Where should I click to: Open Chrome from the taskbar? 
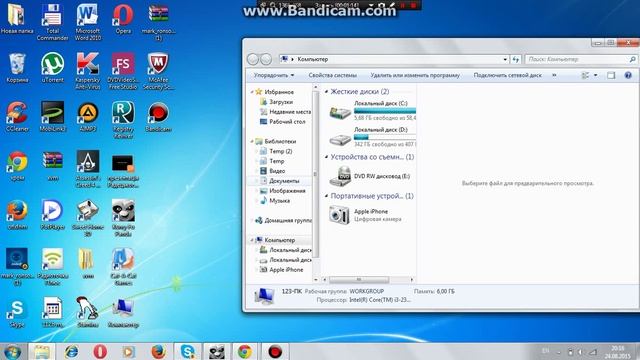244,351
